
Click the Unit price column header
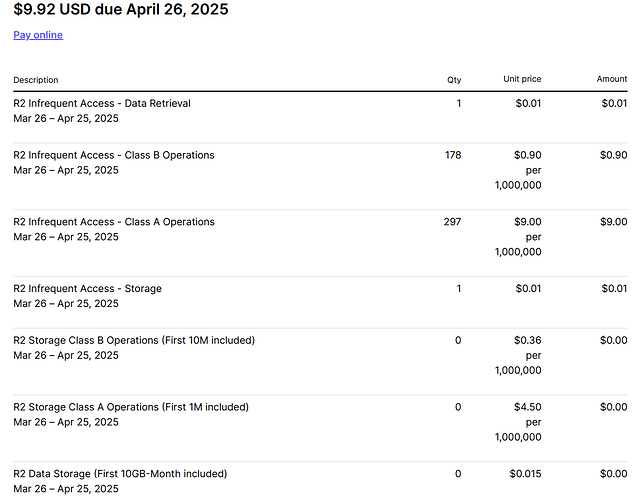point(522,79)
